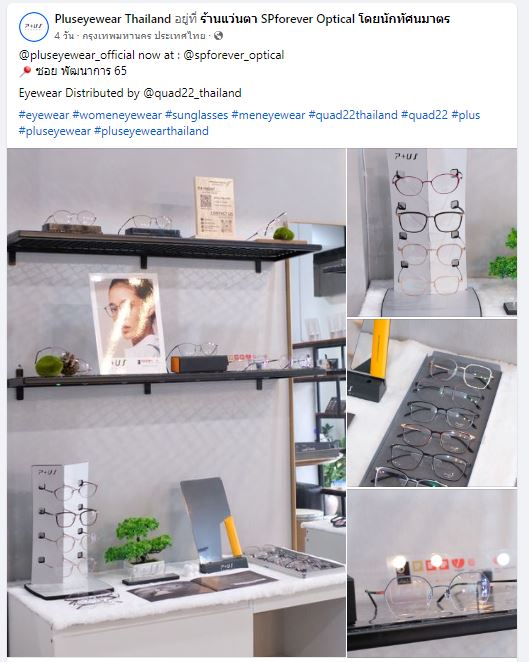Open the Pluseyewear Thailand profile picture

coord(34,27)
